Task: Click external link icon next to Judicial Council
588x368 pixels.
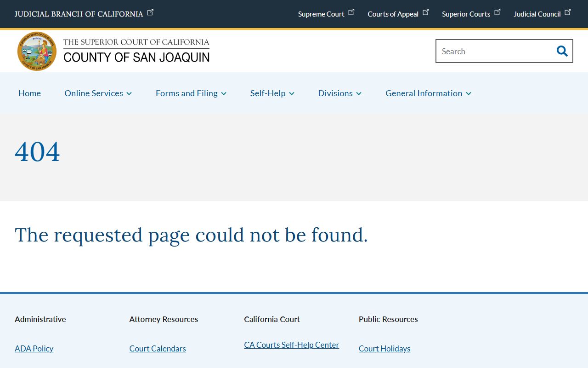Action: tap(568, 12)
